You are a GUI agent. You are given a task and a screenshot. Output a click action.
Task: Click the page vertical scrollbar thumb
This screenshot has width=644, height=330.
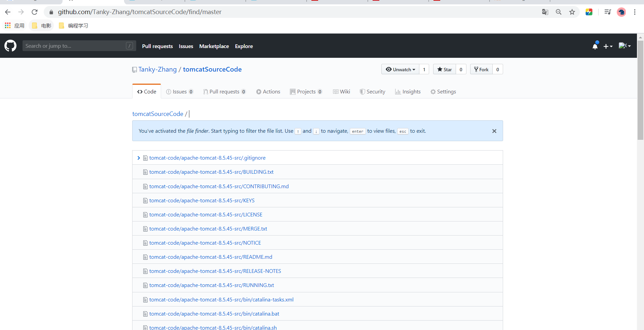641,90
